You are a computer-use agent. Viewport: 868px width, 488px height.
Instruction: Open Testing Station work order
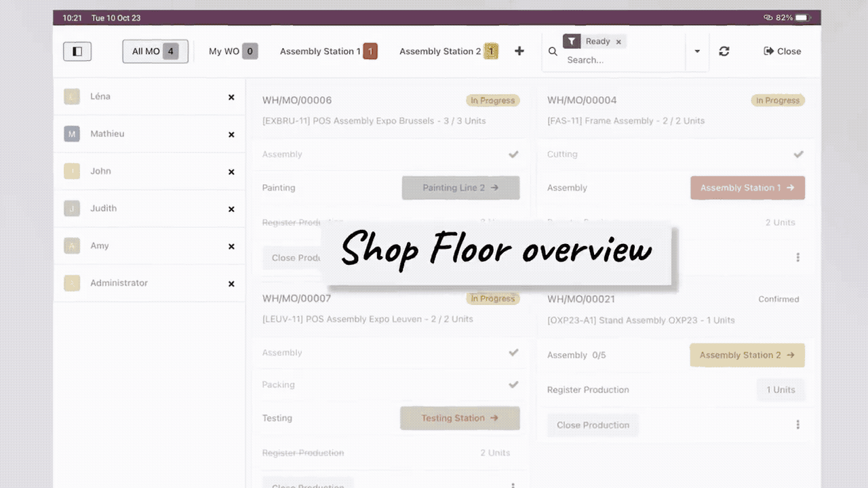(460, 418)
